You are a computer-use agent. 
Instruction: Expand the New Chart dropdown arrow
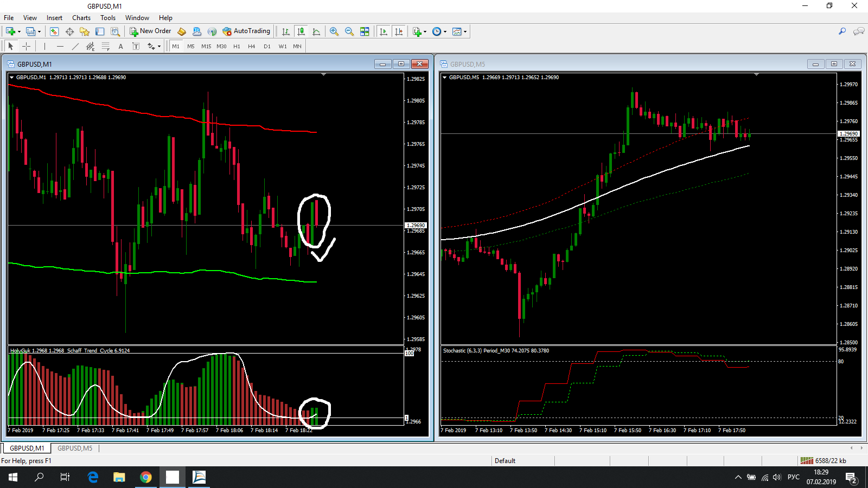[19, 31]
